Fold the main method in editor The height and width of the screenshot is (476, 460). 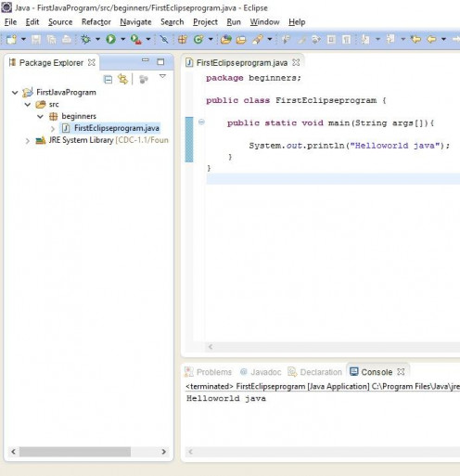click(x=201, y=122)
